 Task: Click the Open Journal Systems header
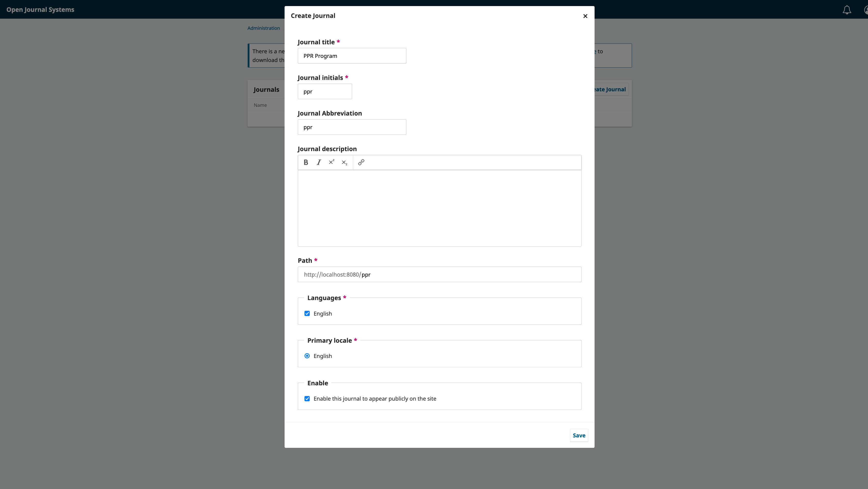(40, 9)
